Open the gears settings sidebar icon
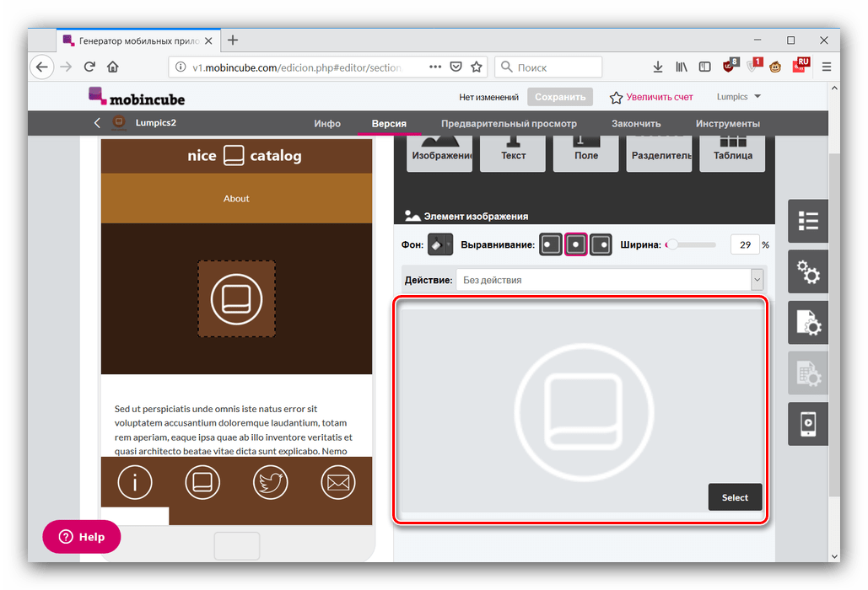The width and height of the screenshot is (868, 590). [808, 271]
